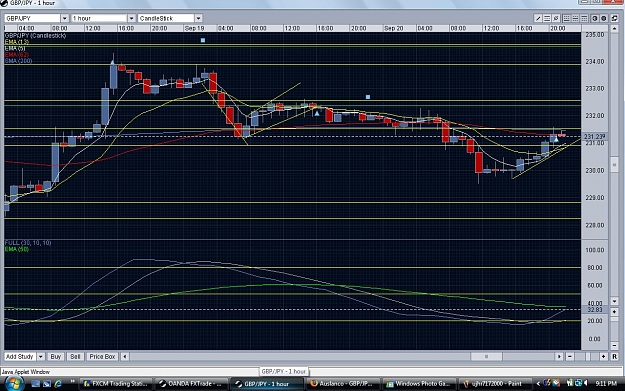Expand hidden system tray icons arrow
Screen dimensions: 625x391
pyautogui.click(x=538, y=384)
